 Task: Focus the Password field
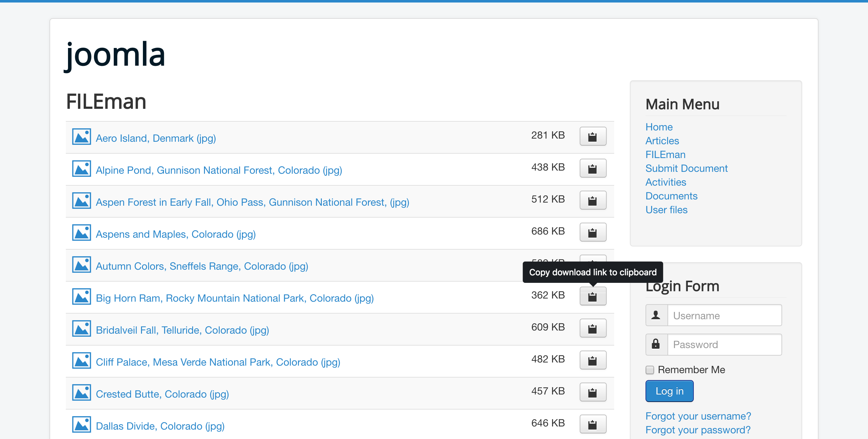pyautogui.click(x=724, y=345)
